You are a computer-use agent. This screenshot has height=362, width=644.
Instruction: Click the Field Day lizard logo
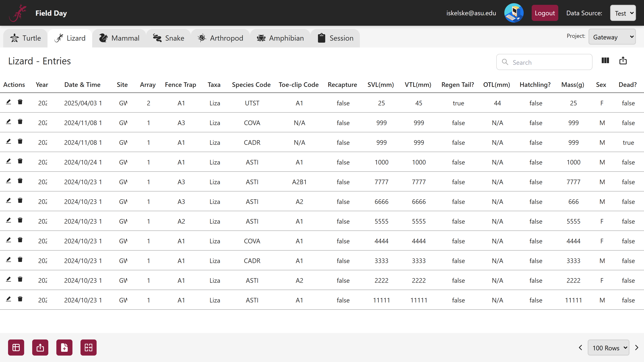pos(18,13)
